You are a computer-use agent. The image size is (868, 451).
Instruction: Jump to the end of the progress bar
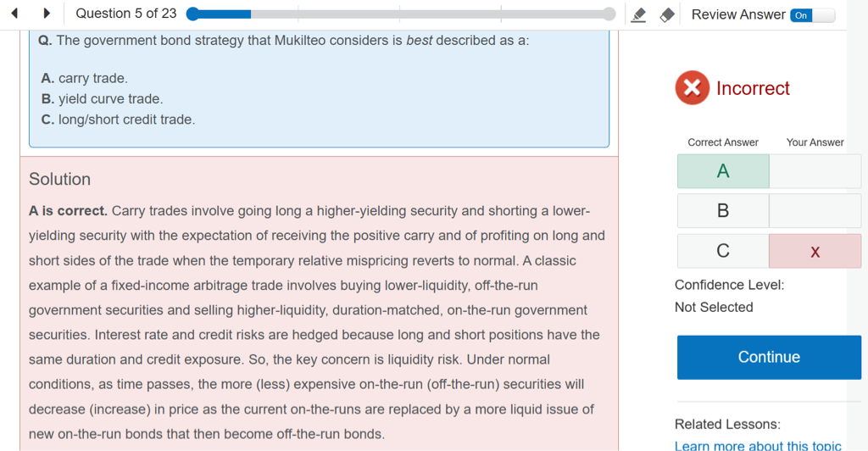tap(609, 14)
